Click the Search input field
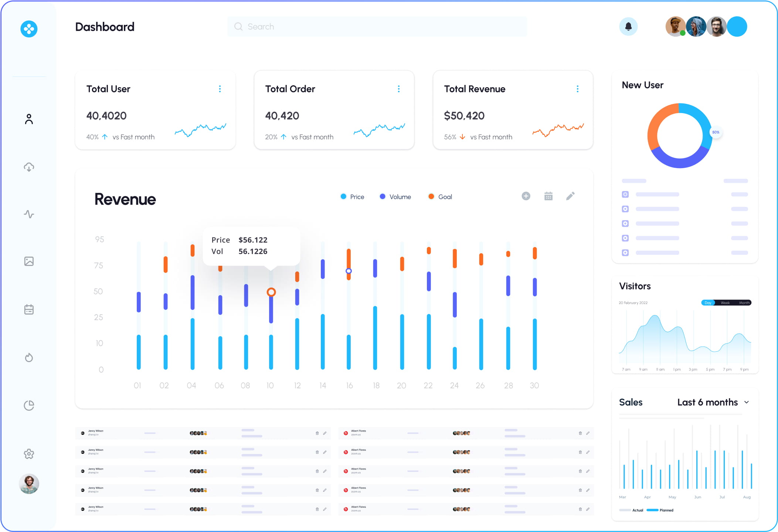 [377, 27]
